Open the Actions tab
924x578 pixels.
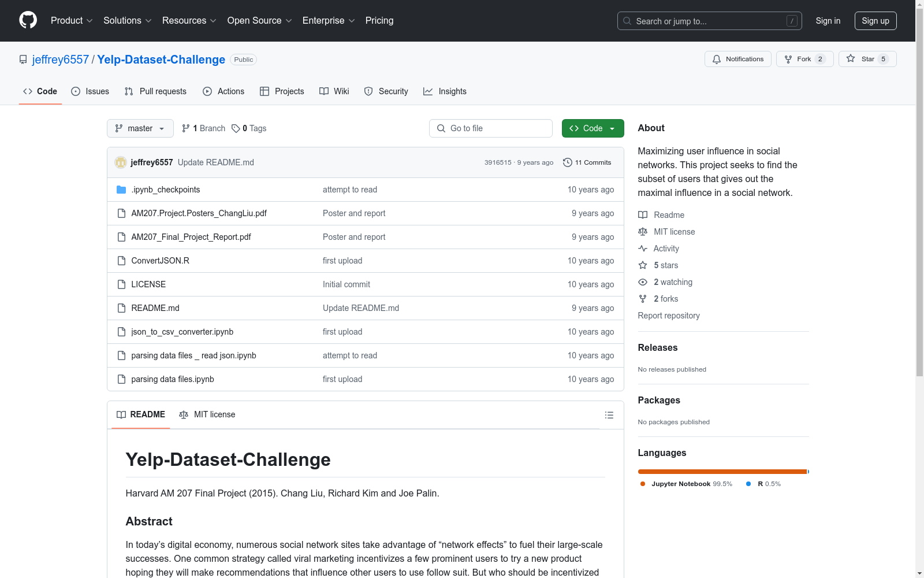click(x=223, y=91)
